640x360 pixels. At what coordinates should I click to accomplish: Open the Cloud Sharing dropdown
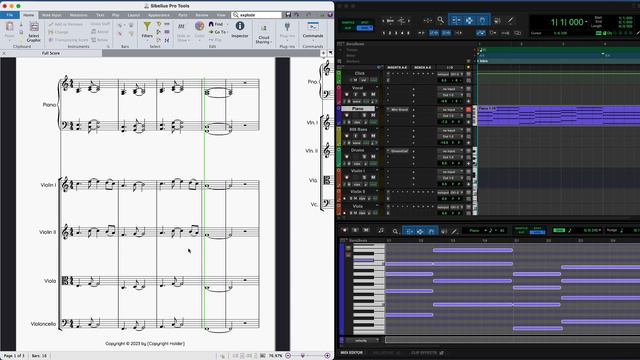point(263,40)
